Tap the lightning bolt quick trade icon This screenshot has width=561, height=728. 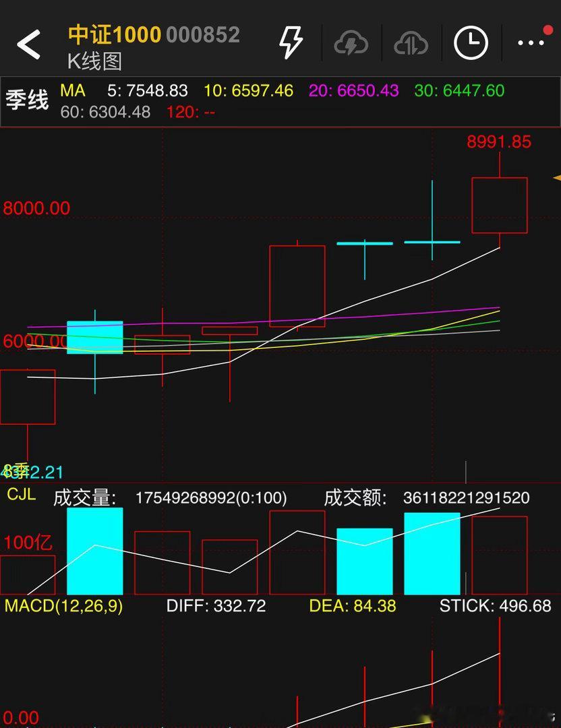pyautogui.click(x=291, y=42)
